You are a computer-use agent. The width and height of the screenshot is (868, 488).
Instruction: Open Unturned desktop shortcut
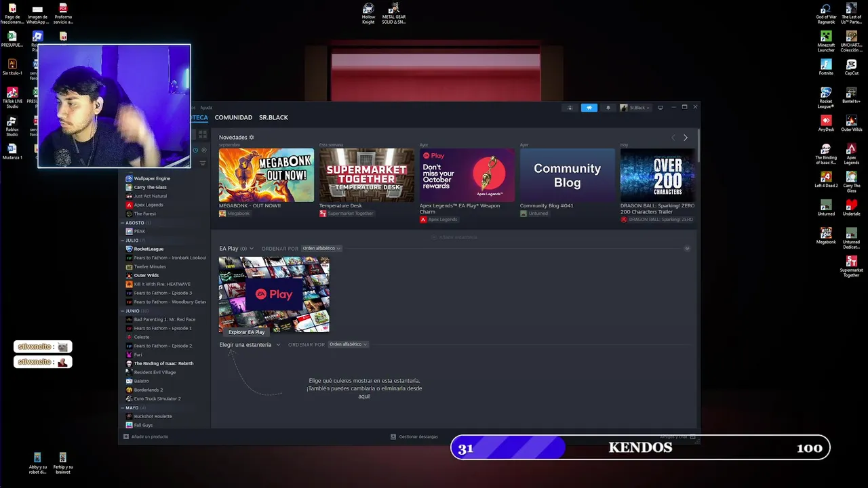[826, 207]
